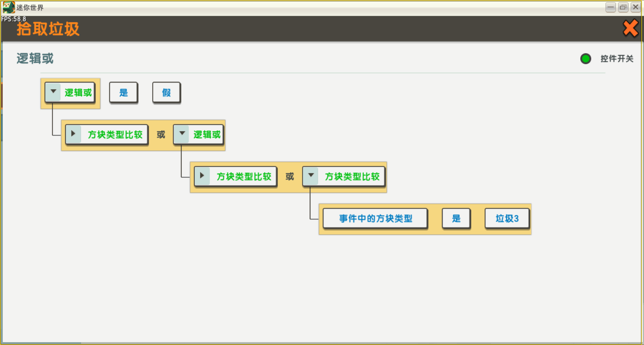Select the 假 value button
644x345 pixels.
pos(166,93)
